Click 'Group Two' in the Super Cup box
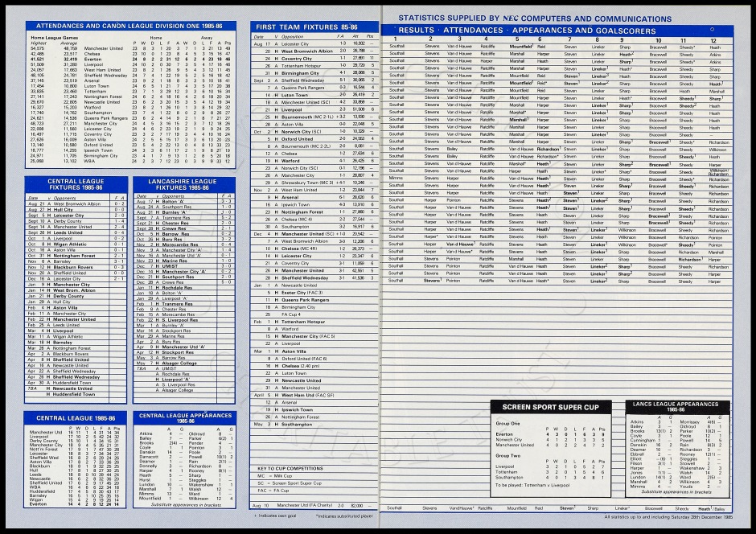The image size is (756, 534). tap(508, 455)
